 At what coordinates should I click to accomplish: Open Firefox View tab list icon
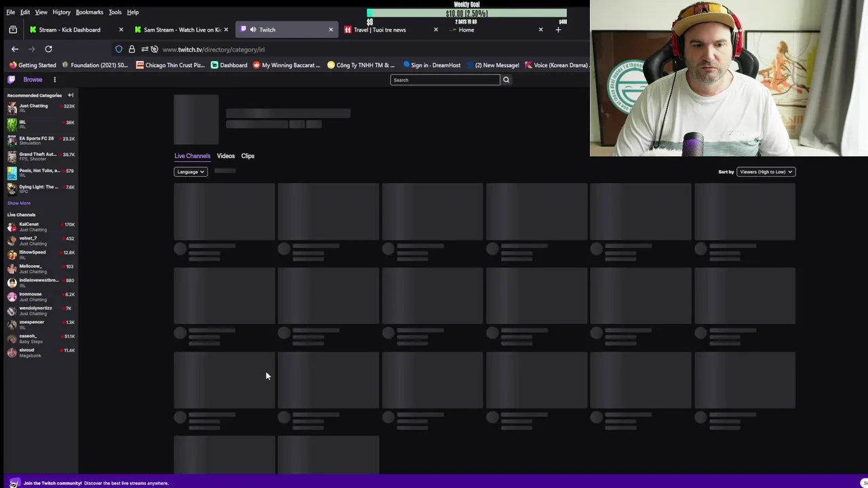pyautogui.click(x=13, y=30)
